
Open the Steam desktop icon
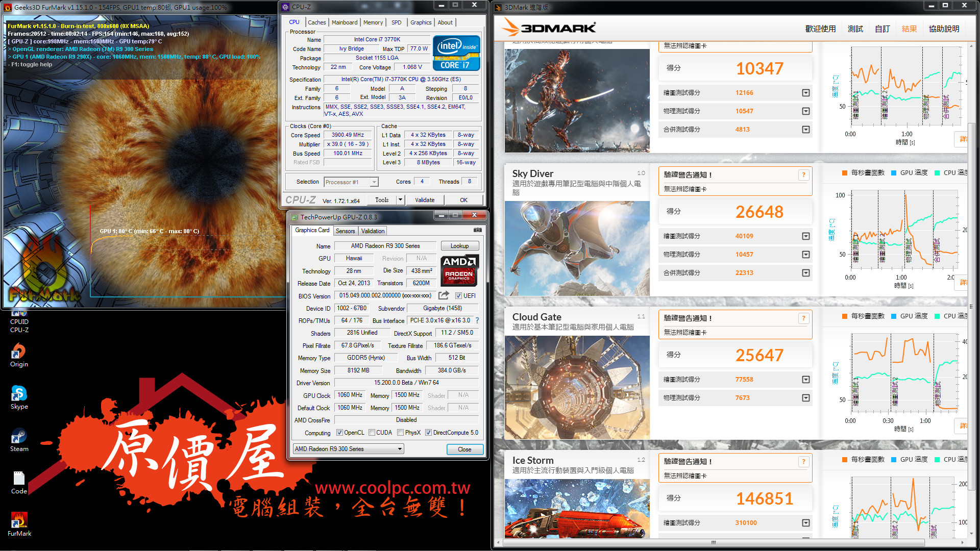coord(19,440)
